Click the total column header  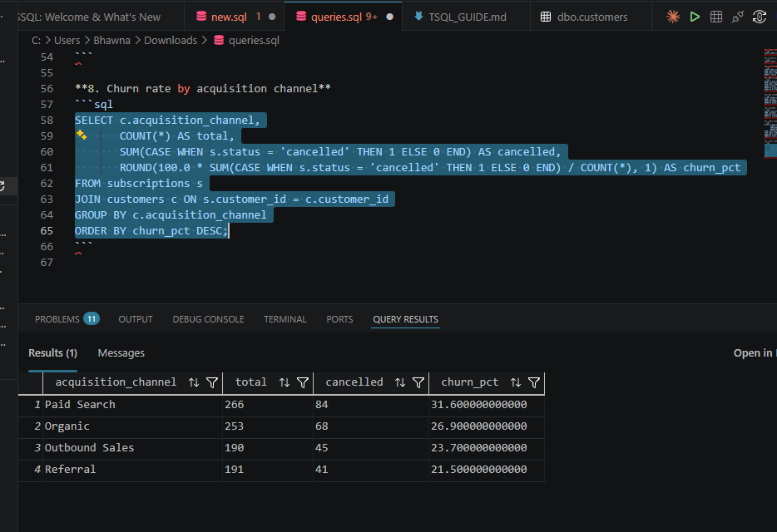point(250,382)
